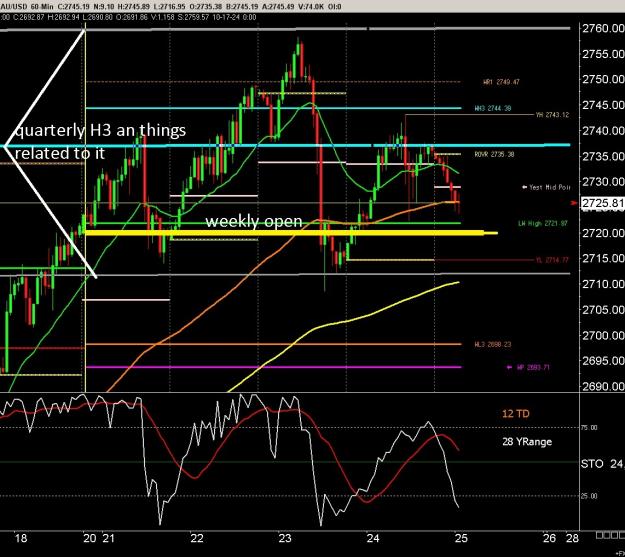Click the 28 YRange indicator label
The image size is (625, 557).
pyautogui.click(x=527, y=442)
